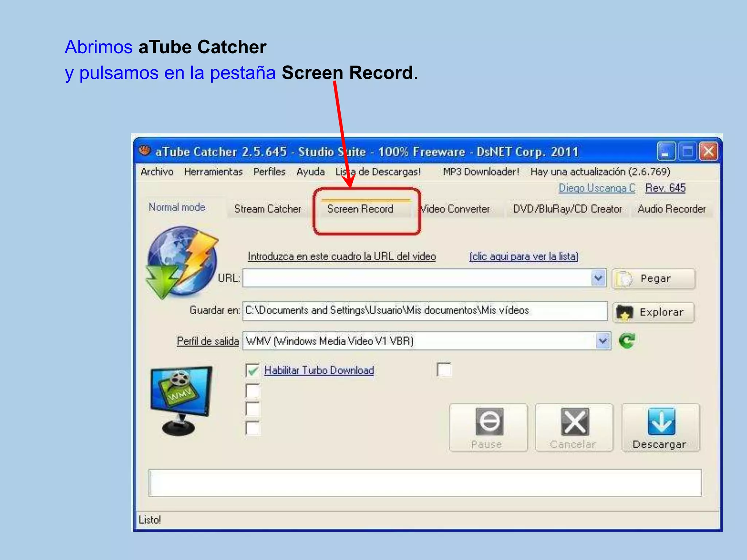747x560 pixels.
Task: Tick the first empty checkbox below Turbo Download
Action: (253, 390)
